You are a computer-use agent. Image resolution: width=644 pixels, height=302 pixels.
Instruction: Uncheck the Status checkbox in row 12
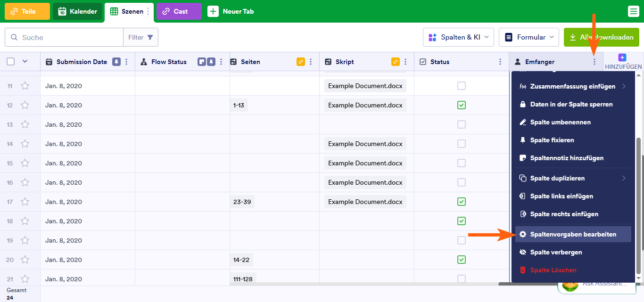click(x=462, y=105)
